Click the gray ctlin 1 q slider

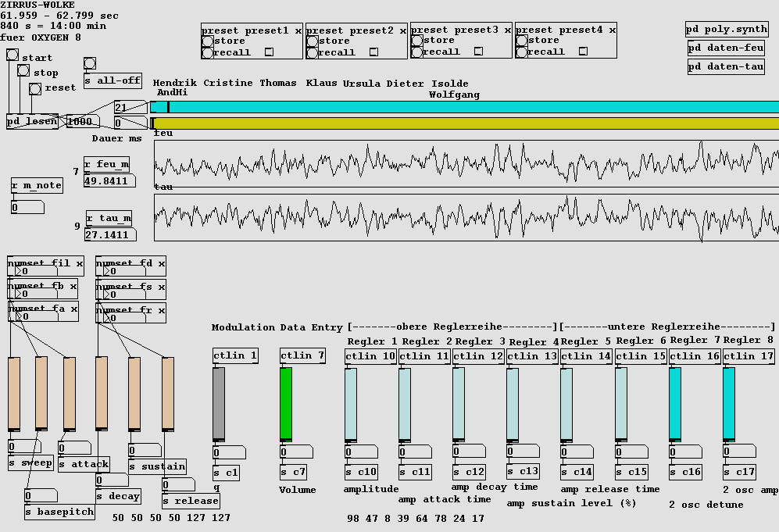(x=219, y=404)
